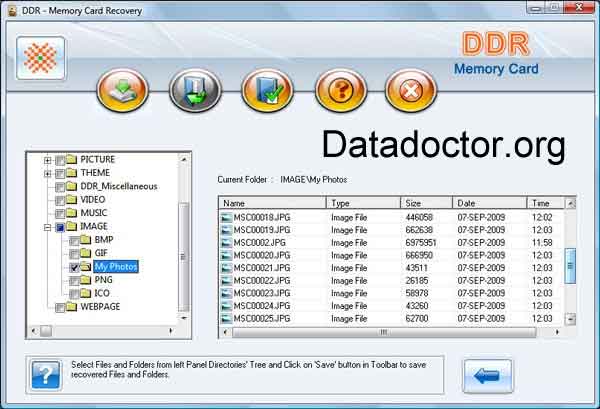Click the file icon beside MSC00025.JPG
The image size is (600, 409).
click(227, 319)
